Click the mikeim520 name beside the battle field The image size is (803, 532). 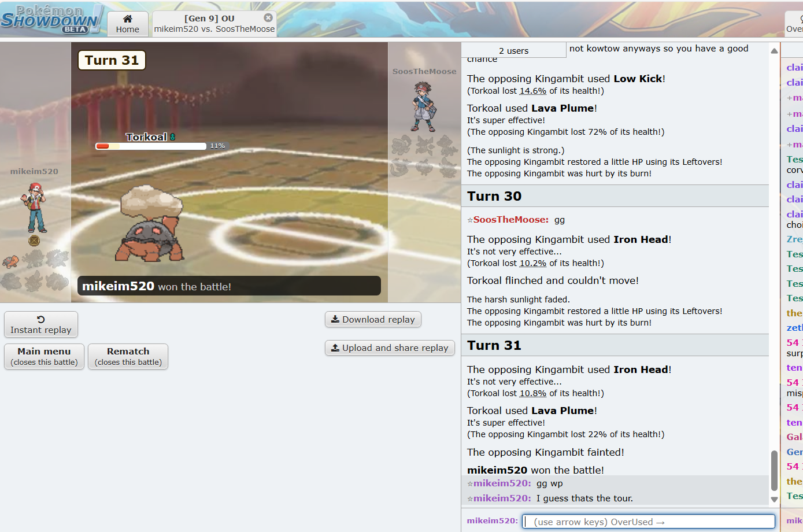click(34, 171)
